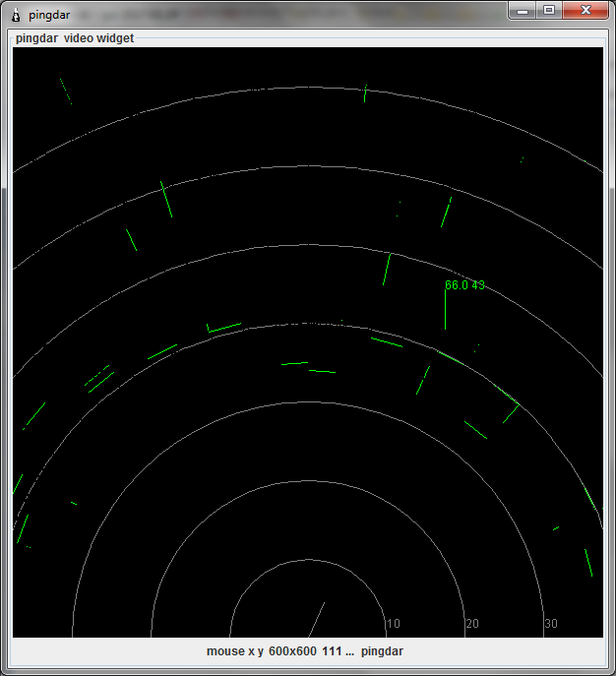Minimize the pingdar window
This screenshot has width=616, height=676.
(523, 10)
